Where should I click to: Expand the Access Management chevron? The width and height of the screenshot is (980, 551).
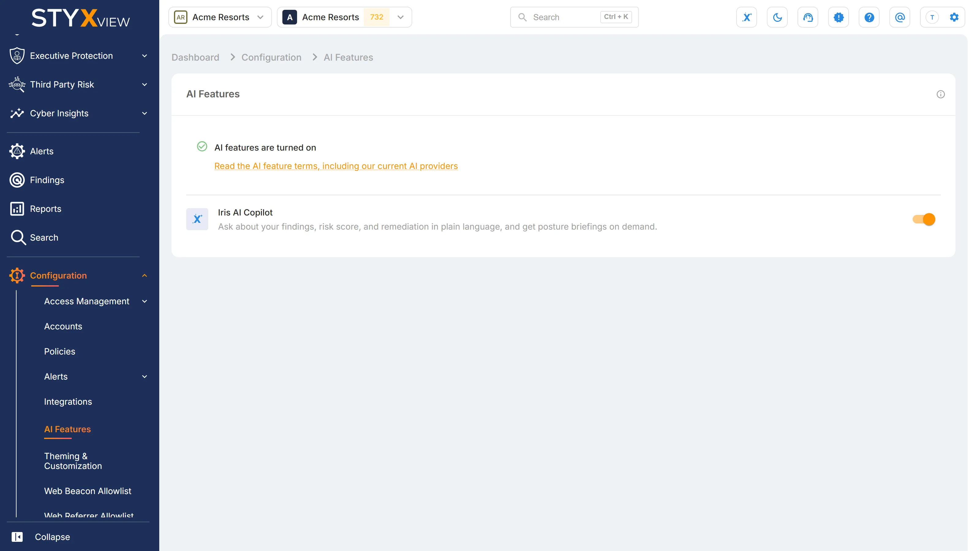pos(145,301)
